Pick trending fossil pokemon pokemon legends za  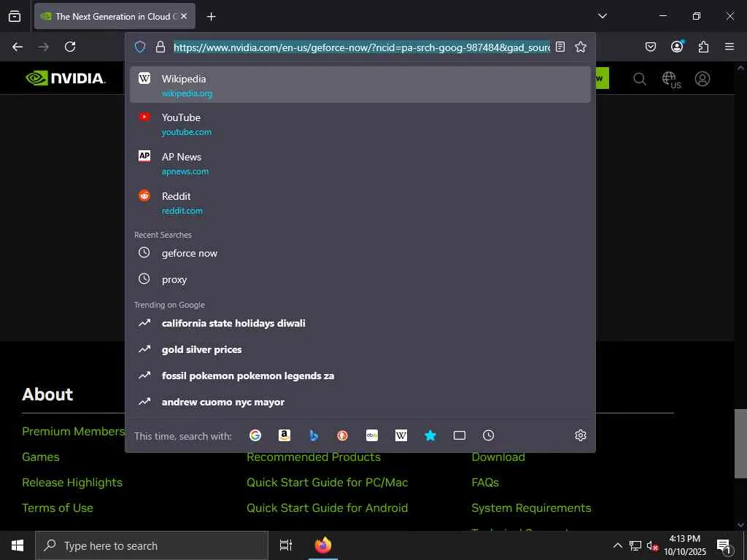360,376
